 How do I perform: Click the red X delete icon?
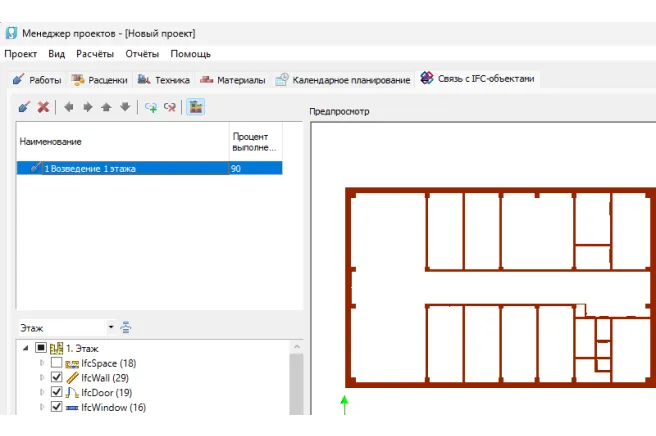coord(44,107)
